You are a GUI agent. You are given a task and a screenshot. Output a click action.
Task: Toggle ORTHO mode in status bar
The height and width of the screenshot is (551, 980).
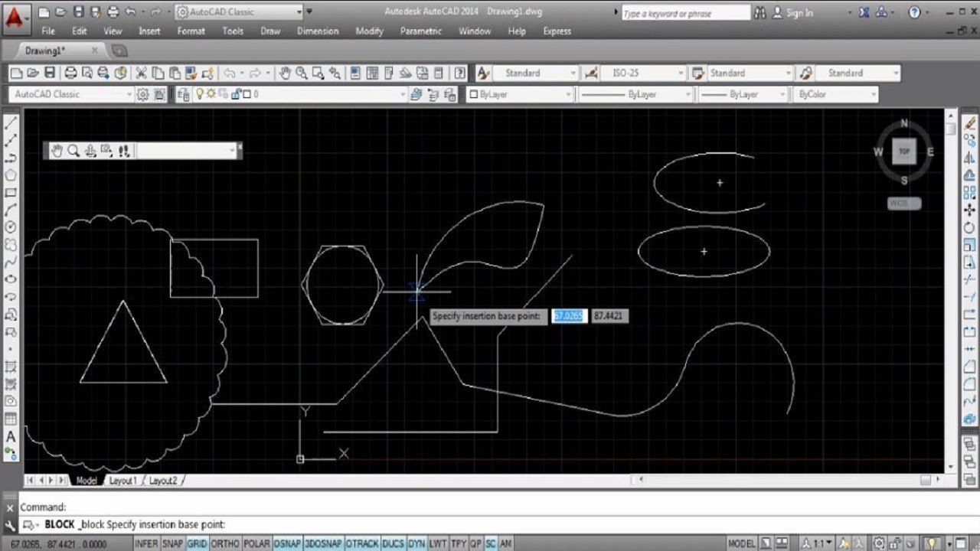tap(225, 543)
